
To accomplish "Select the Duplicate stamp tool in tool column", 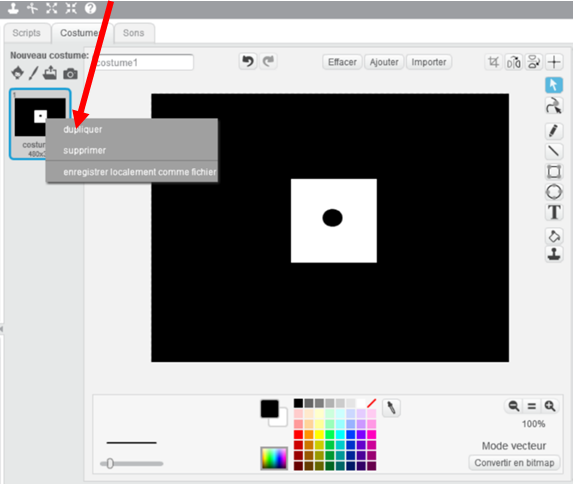I will (554, 254).
